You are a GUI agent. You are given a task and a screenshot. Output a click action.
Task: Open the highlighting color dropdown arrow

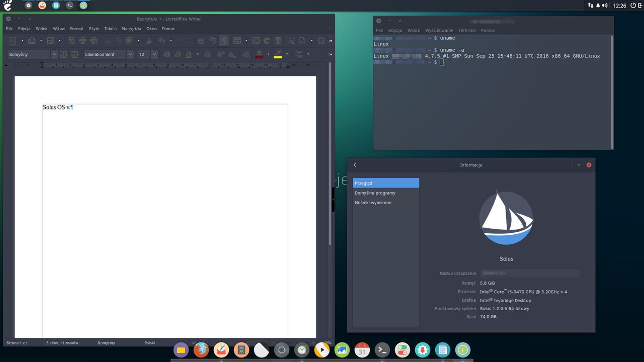point(287,54)
